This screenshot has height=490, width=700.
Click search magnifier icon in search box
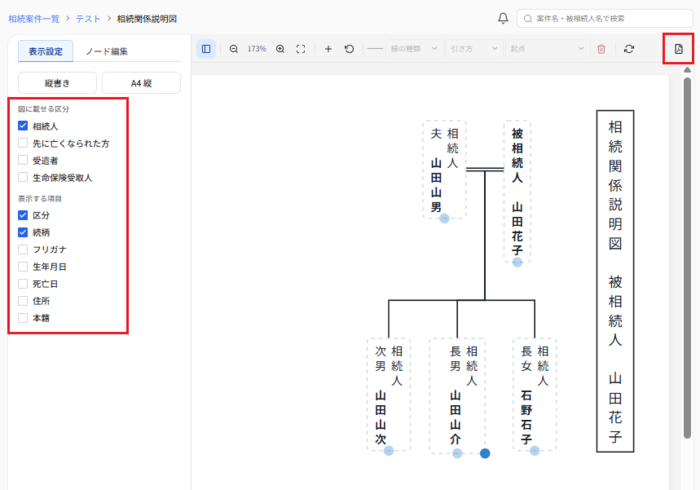[x=528, y=19]
